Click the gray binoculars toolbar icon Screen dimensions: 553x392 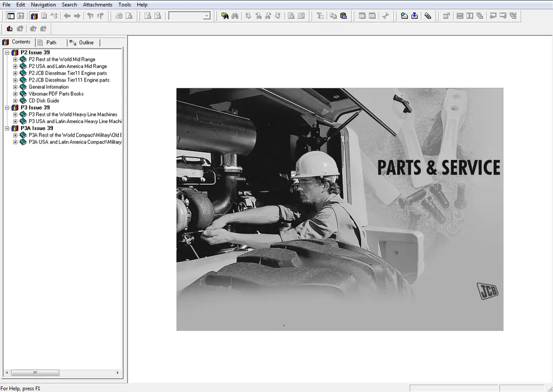235,16
